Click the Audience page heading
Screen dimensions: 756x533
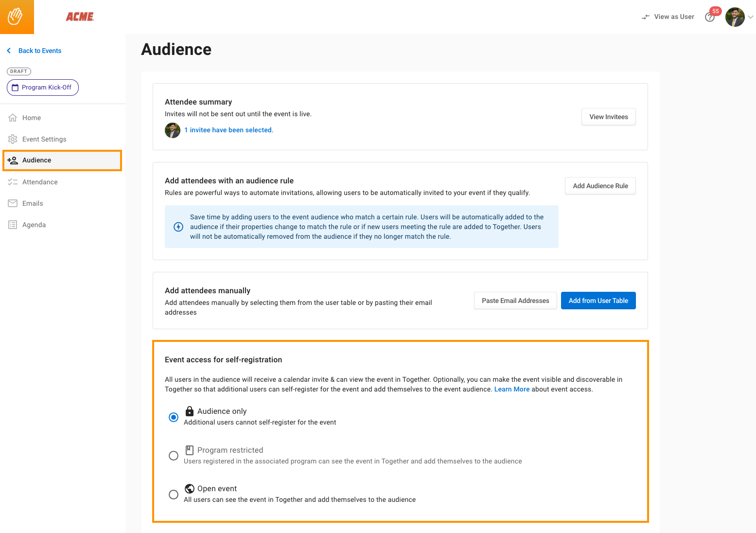point(176,49)
